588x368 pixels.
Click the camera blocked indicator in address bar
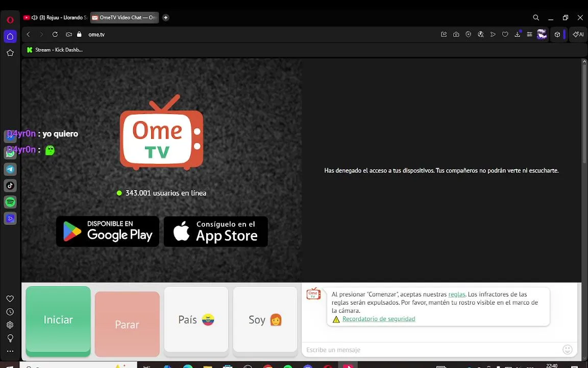pyautogui.click(x=68, y=34)
